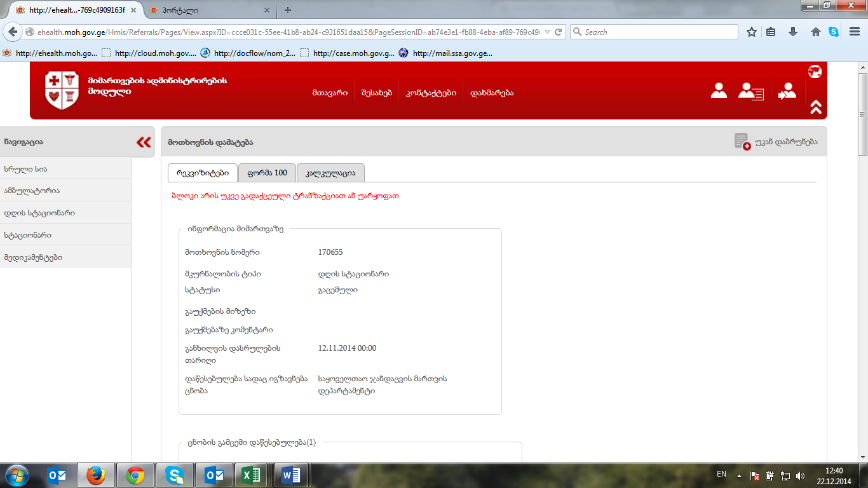Select the რეკვიზიტები tab
868x488 pixels.
point(203,173)
